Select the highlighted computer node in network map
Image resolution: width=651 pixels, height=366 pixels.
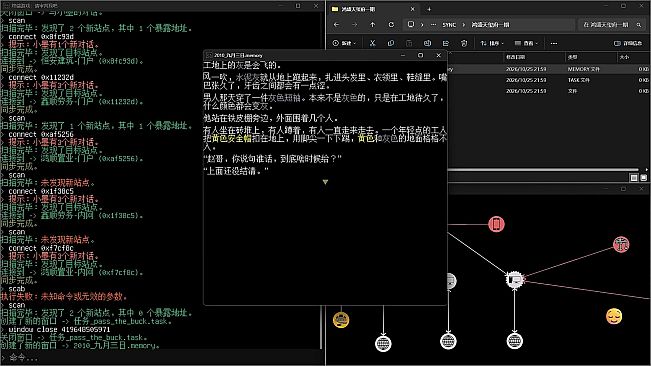(514, 280)
